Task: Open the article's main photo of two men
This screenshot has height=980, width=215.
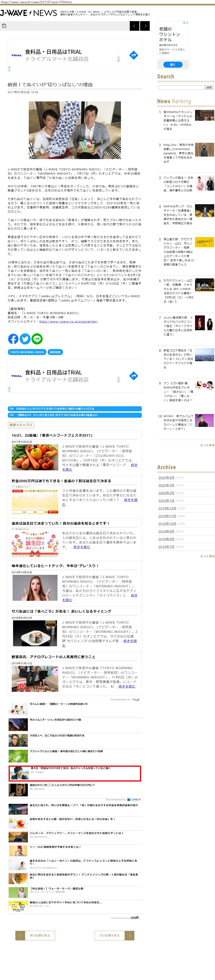Action: tap(75, 130)
